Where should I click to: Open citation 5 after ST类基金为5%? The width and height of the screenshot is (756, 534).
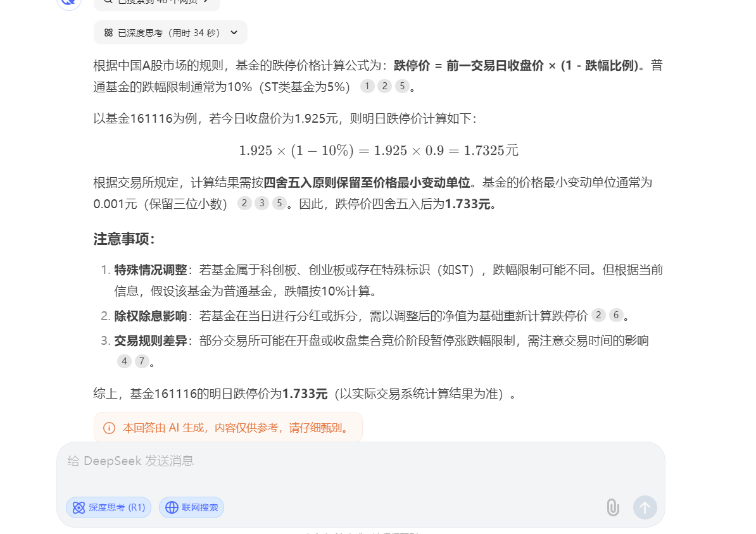402,86
